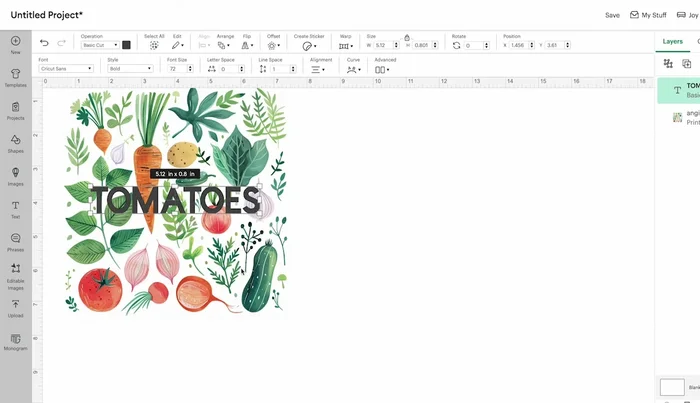This screenshot has height=403, width=700.
Task: Toggle the size aspect ratio lock
Action: point(407,37)
